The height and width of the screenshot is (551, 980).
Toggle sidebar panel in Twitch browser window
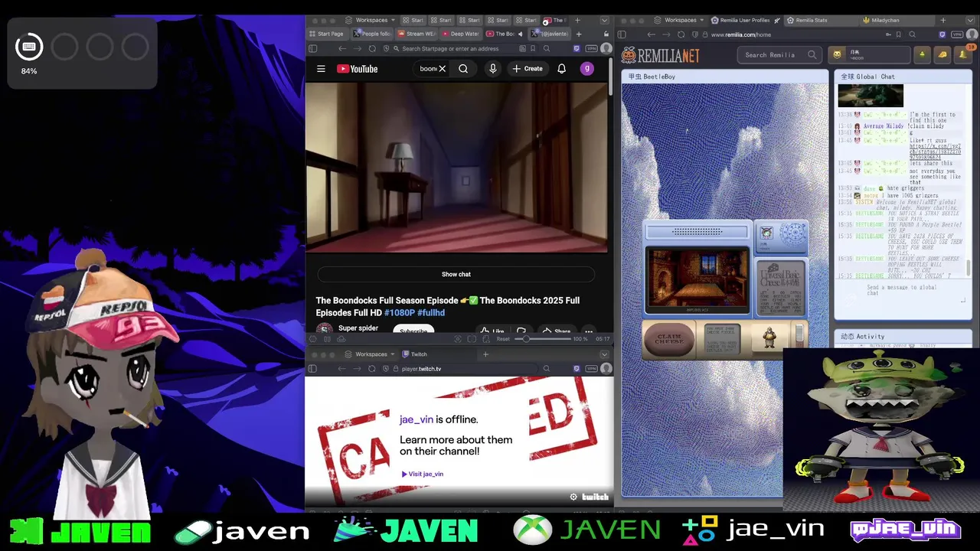click(x=312, y=369)
